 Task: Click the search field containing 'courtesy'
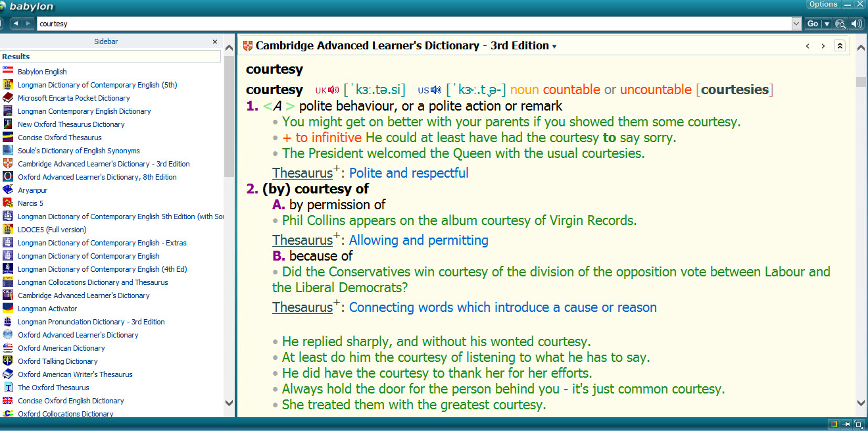tap(414, 24)
